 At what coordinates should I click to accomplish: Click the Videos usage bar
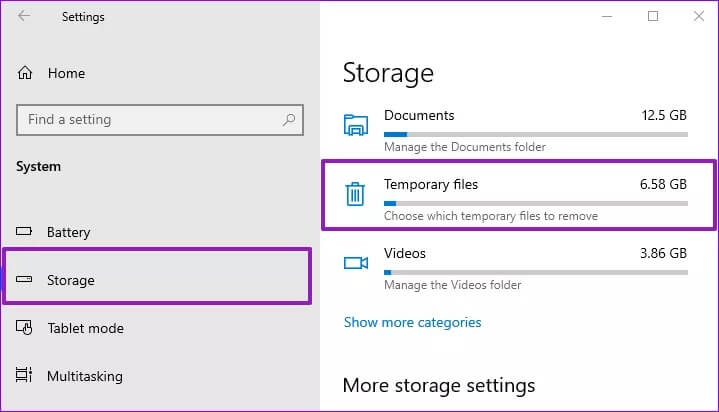(536, 273)
